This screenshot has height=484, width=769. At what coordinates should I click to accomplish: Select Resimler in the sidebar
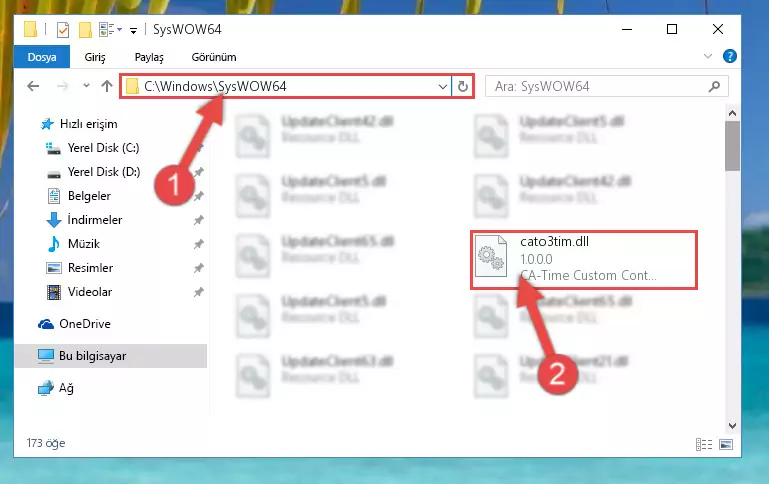(90, 268)
